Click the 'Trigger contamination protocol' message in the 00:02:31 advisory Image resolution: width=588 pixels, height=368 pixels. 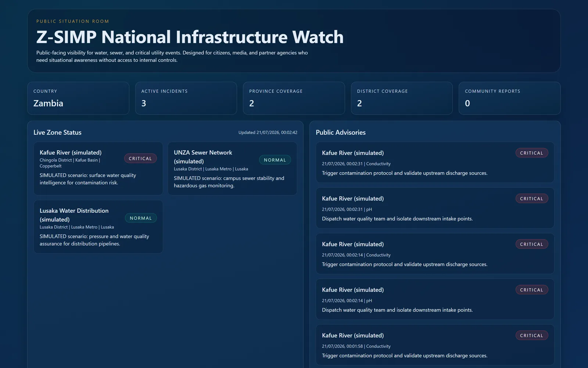tap(405, 173)
